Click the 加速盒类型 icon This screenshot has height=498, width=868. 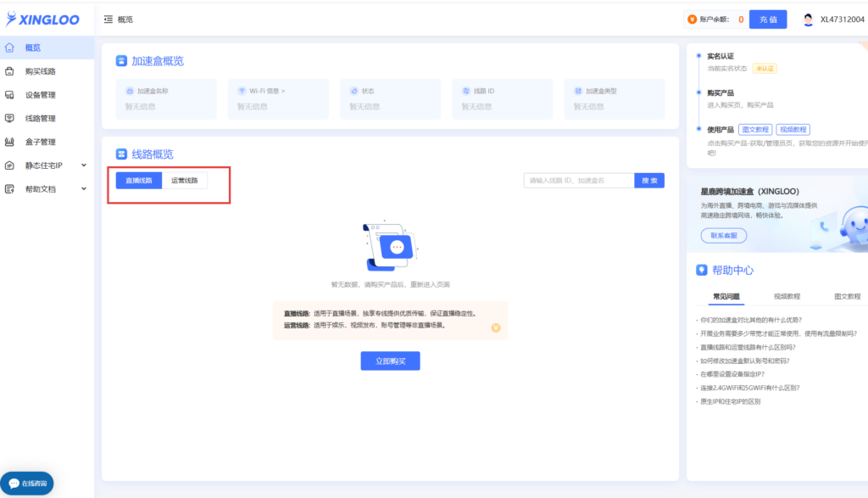tap(578, 91)
